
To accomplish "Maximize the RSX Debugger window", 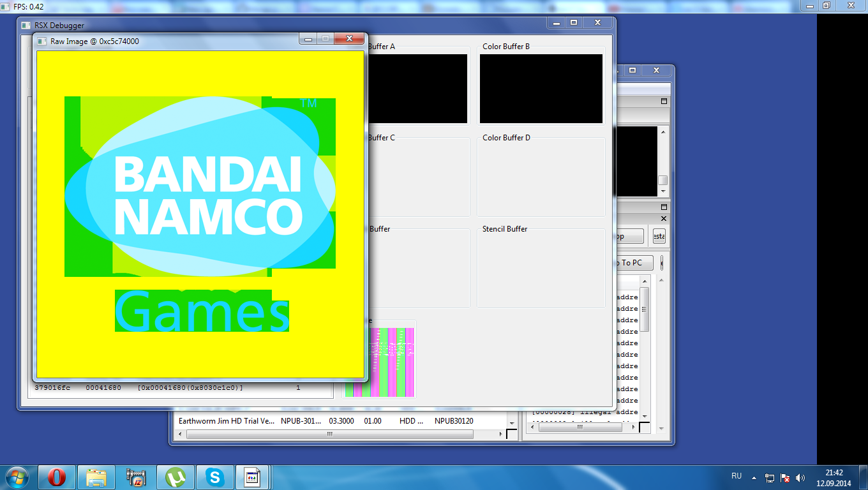I will coord(574,23).
